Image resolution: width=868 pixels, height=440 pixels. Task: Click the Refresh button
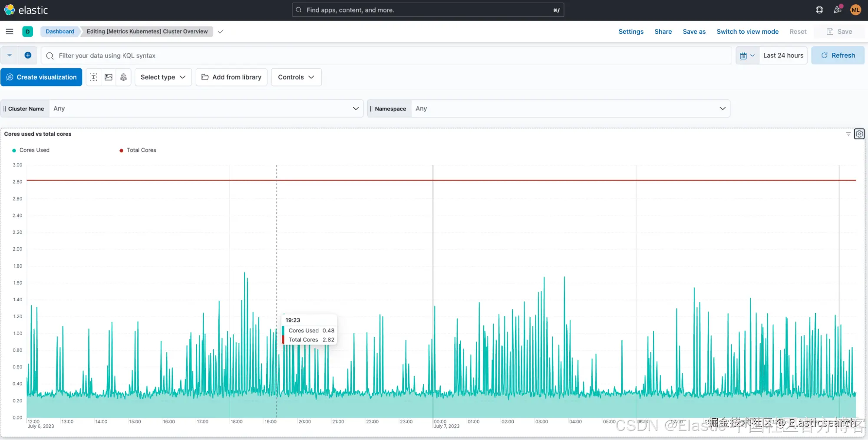point(838,56)
